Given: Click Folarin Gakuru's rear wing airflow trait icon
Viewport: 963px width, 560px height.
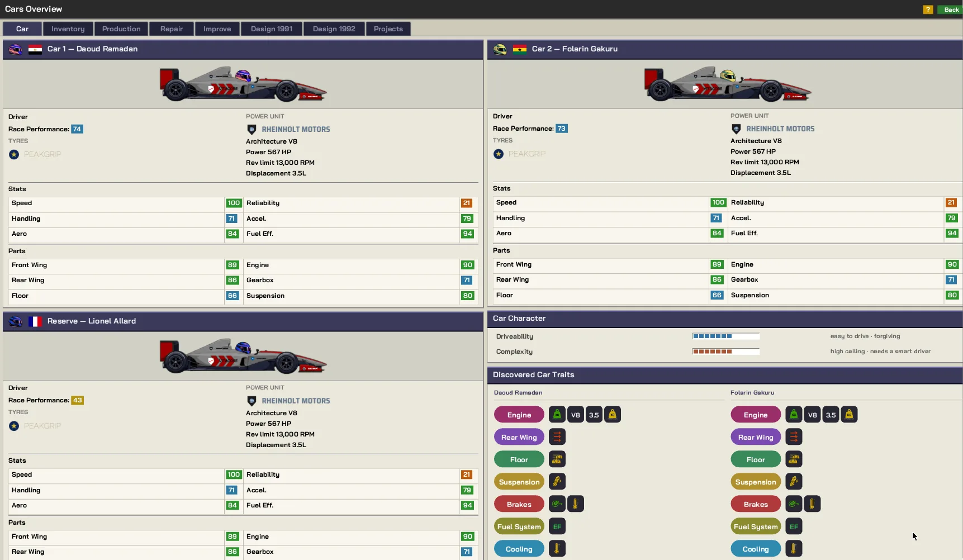Looking at the screenshot, I should [794, 437].
